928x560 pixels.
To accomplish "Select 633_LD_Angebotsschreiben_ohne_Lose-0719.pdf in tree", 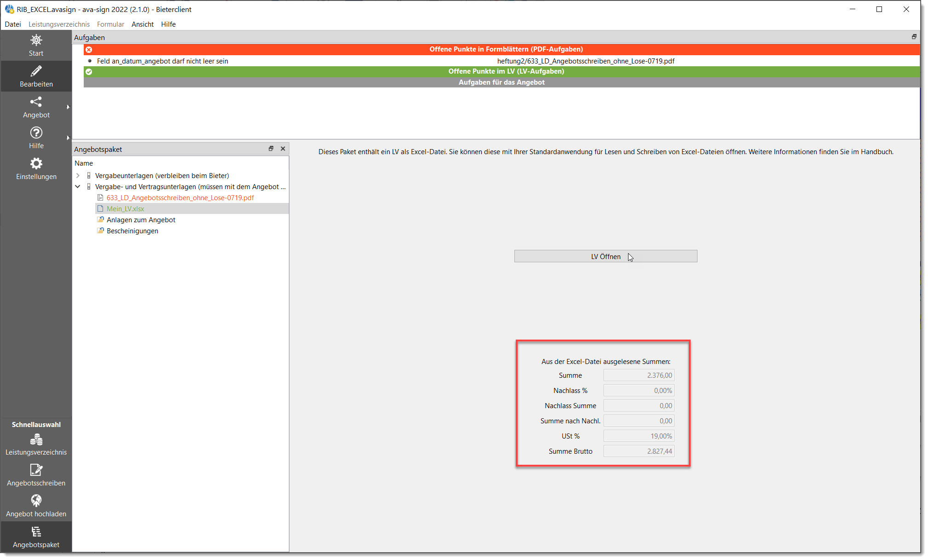I will [180, 197].
